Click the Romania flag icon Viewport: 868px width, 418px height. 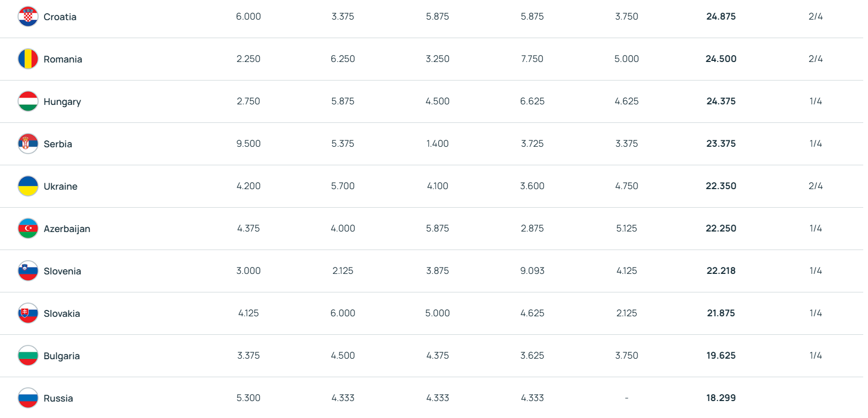click(28, 59)
